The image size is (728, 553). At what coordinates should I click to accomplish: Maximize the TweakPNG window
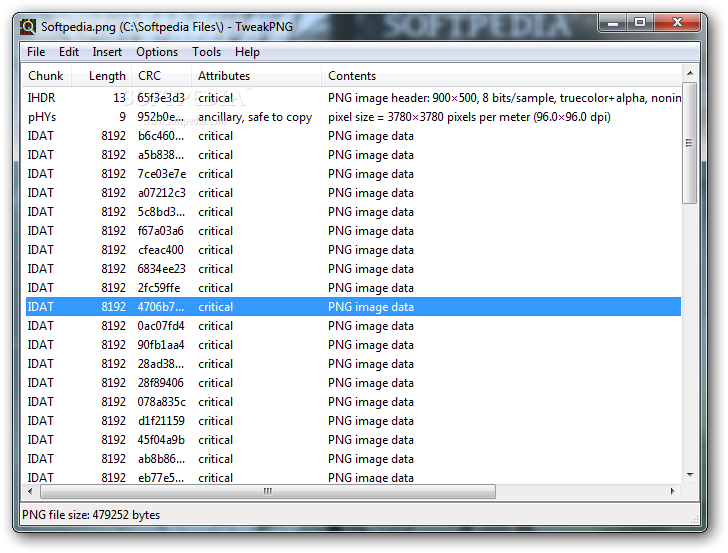pos(640,22)
